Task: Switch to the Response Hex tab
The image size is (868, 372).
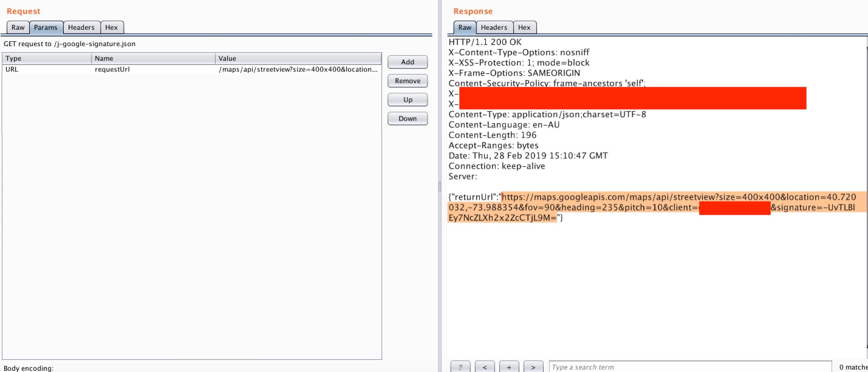Action: (524, 27)
